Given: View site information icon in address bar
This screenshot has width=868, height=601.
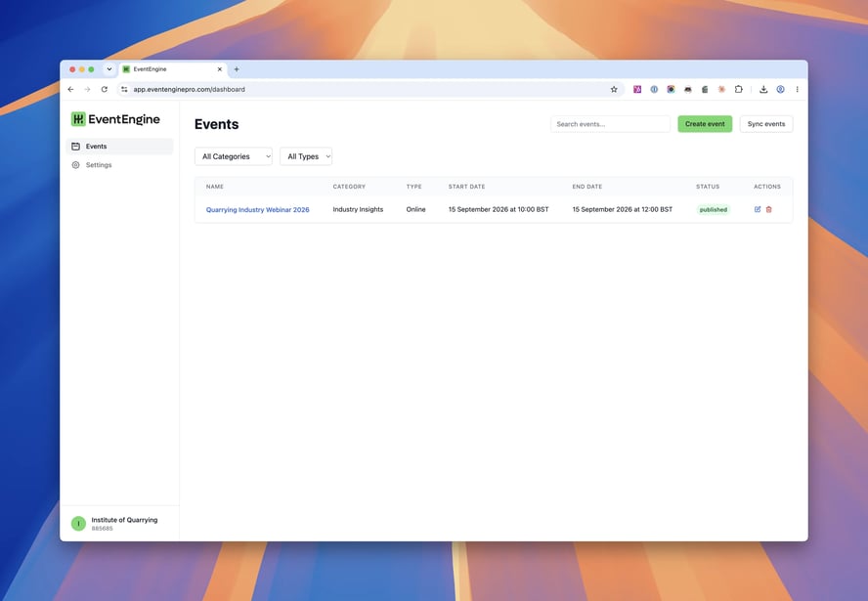Looking at the screenshot, I should (124, 89).
